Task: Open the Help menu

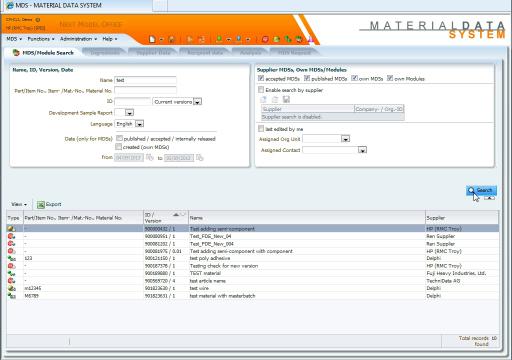Action: pyautogui.click(x=110, y=39)
